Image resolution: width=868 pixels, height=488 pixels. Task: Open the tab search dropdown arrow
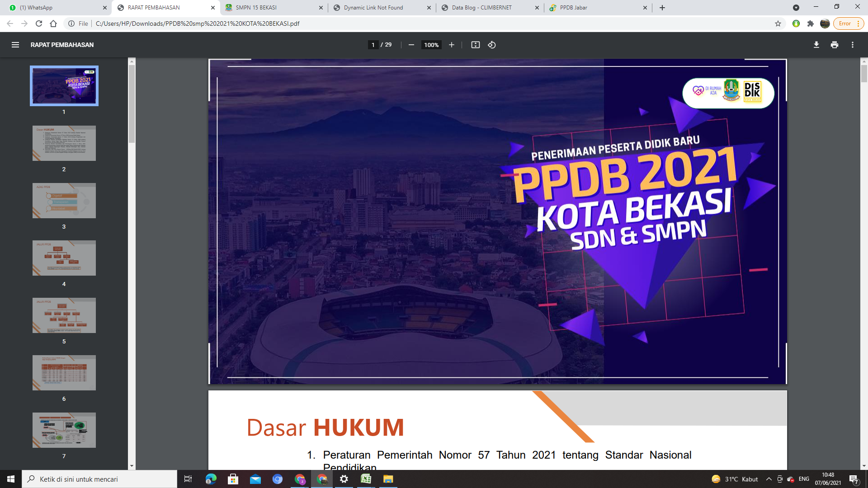[796, 8]
